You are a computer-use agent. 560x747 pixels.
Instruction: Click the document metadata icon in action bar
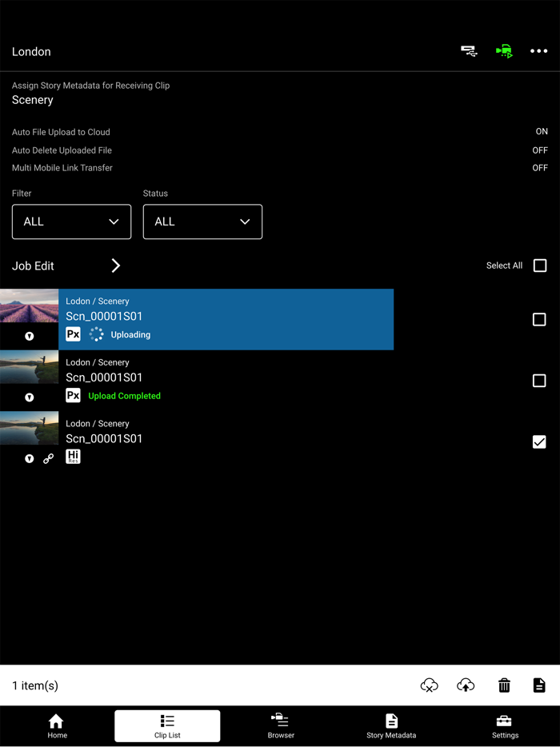[x=539, y=685]
